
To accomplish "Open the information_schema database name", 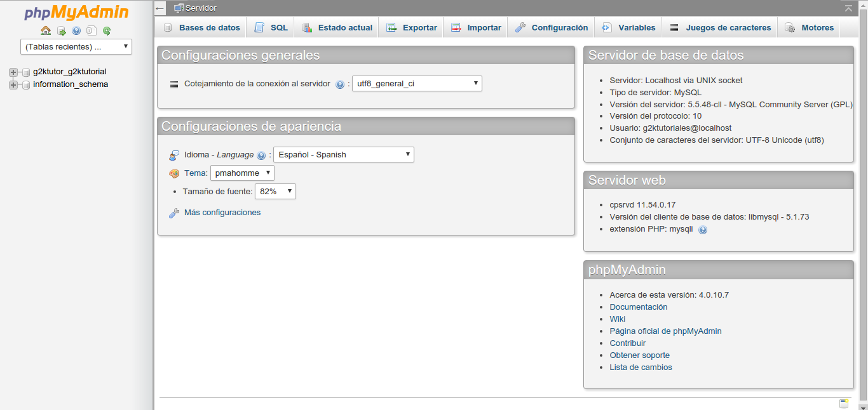I will point(71,84).
